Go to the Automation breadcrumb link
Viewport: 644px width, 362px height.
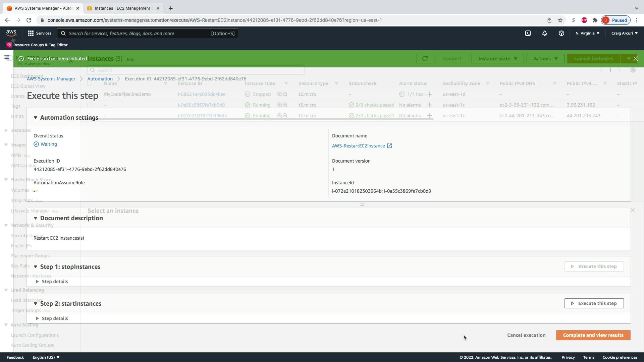(100, 79)
